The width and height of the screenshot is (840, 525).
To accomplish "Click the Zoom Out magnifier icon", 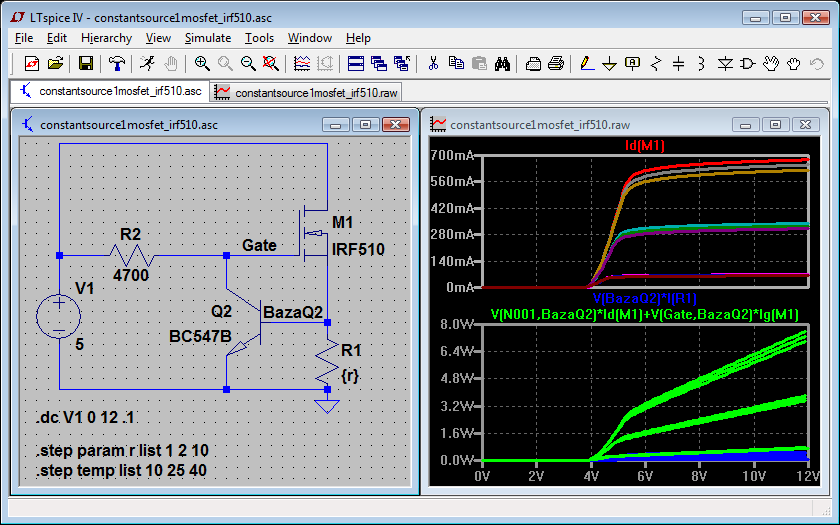I will 248,64.
